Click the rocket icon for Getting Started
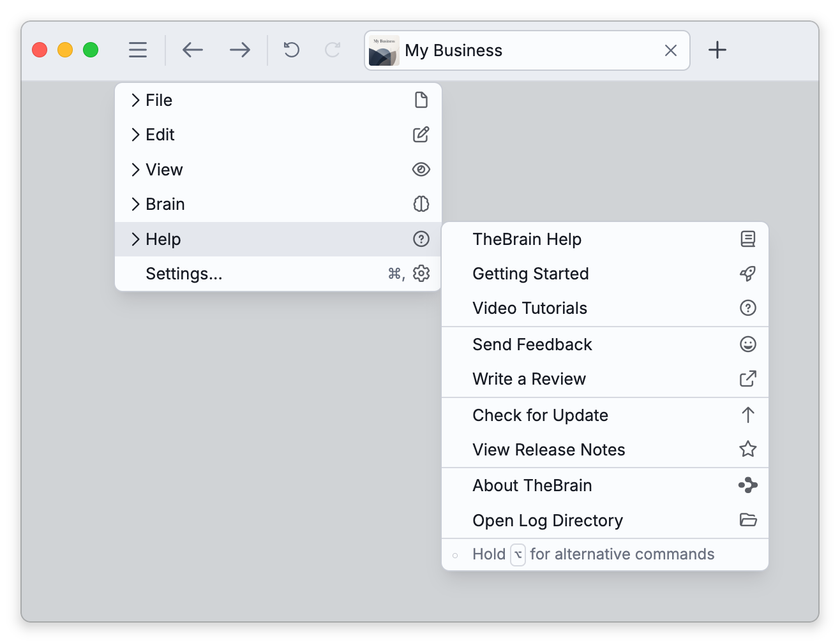 [748, 274]
